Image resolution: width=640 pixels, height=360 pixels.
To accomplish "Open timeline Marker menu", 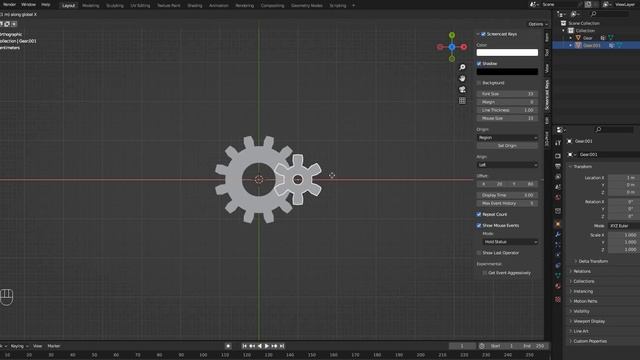I will coord(54,346).
